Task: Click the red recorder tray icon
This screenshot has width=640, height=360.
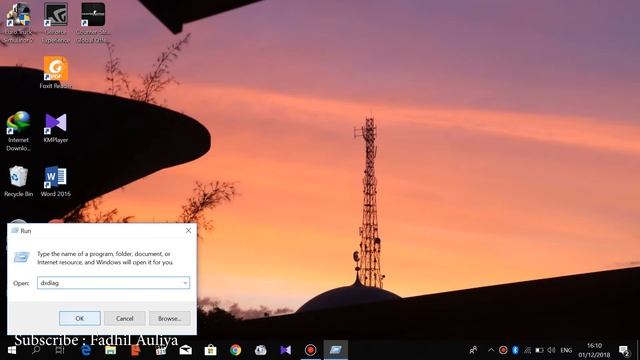Action: [x=503, y=350]
